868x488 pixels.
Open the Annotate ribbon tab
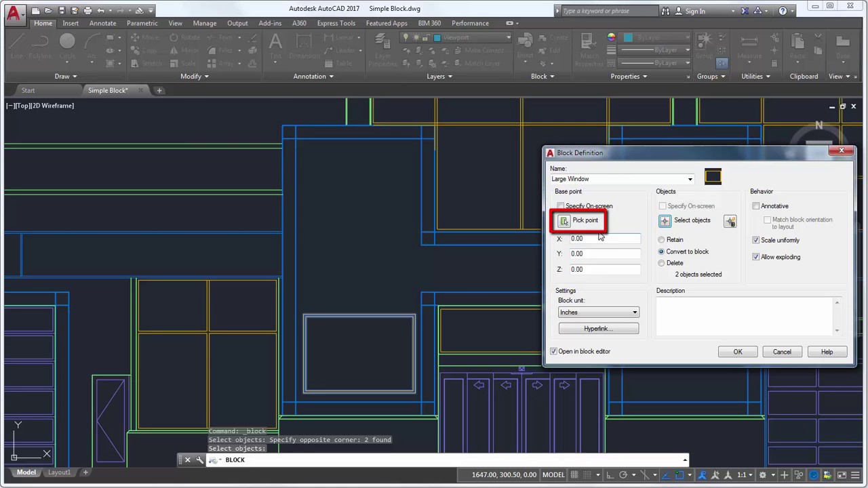click(102, 23)
